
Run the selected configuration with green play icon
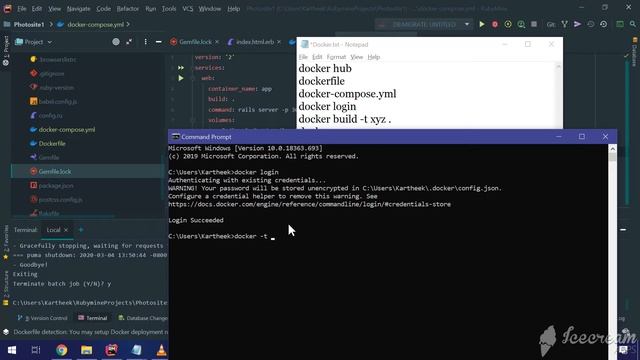pos(482,24)
